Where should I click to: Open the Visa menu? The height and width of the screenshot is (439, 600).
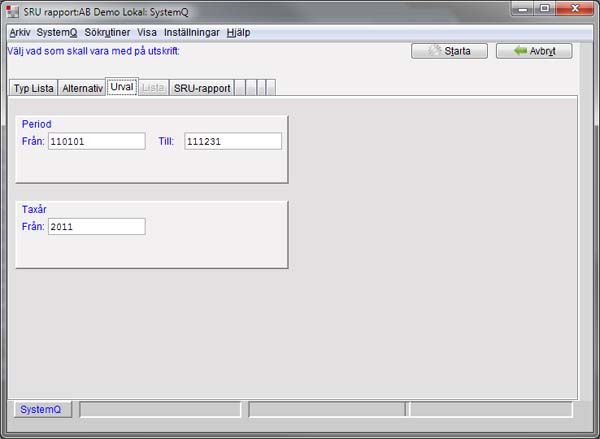click(147, 32)
